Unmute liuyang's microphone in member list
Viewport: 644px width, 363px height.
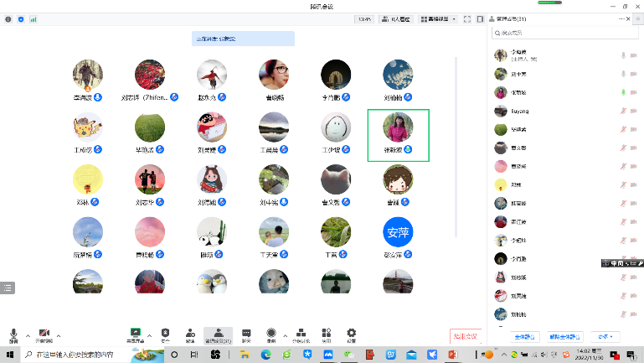(622, 111)
